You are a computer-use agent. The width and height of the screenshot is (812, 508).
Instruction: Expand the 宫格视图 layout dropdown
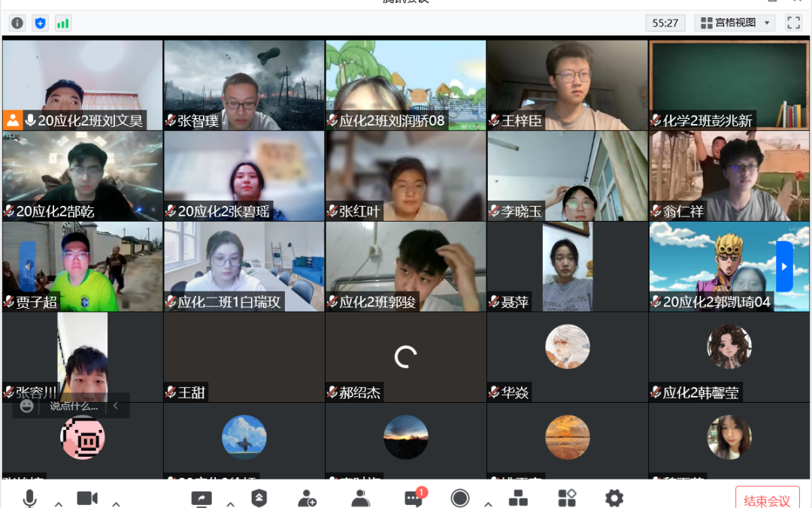tap(735, 23)
